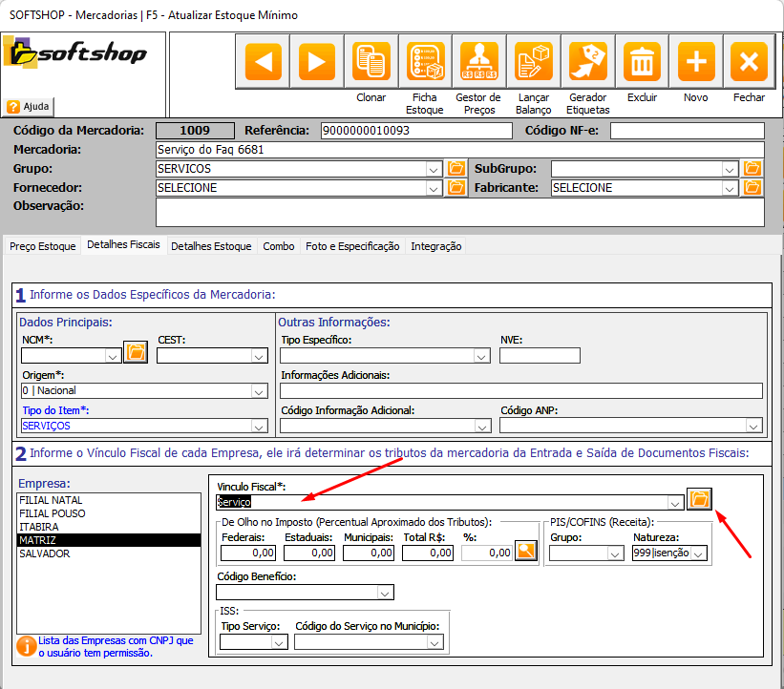Open Gestor de Preços tool
Screen dimensions: 784x689
pos(478,62)
